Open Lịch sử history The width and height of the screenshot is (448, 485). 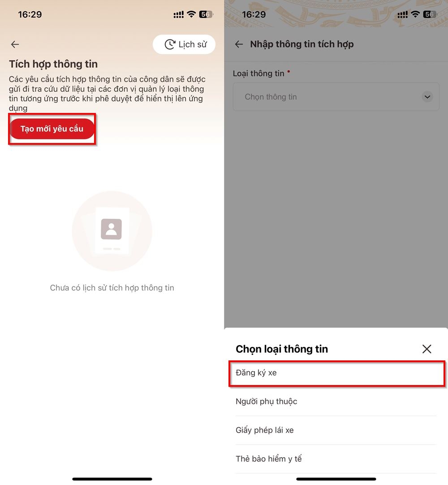pos(184,44)
